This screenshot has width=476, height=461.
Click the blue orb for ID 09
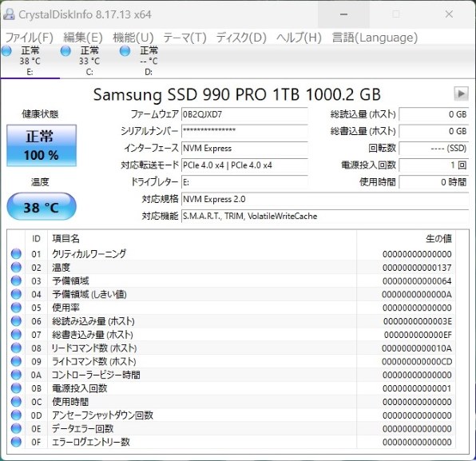click(16, 361)
